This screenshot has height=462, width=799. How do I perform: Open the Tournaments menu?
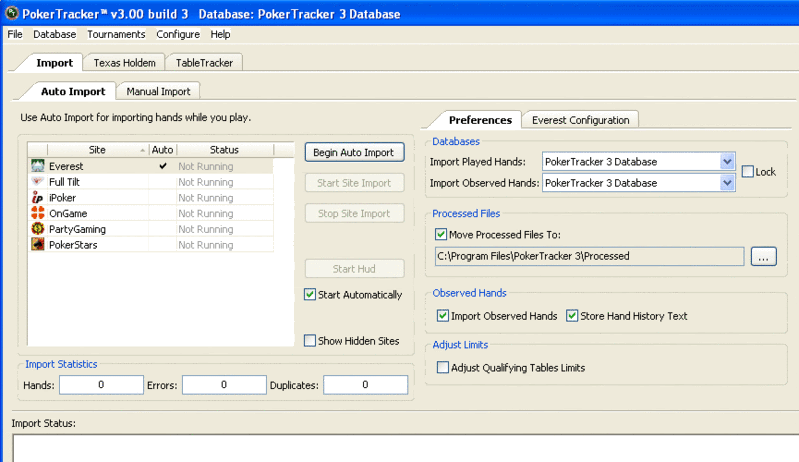click(116, 34)
